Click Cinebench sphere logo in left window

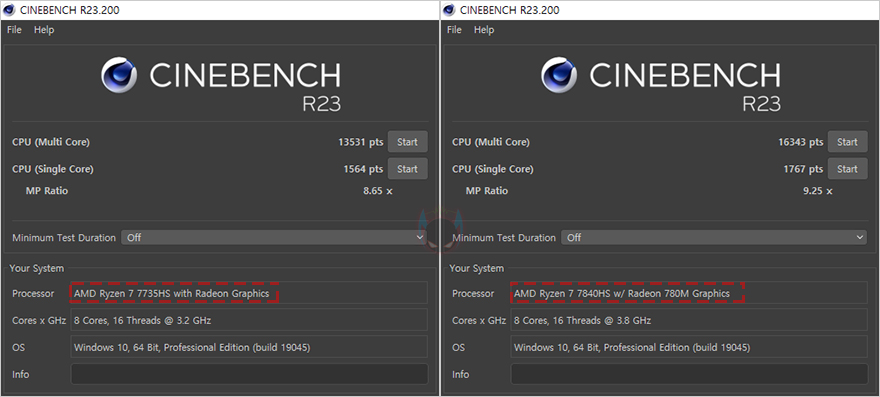[119, 75]
